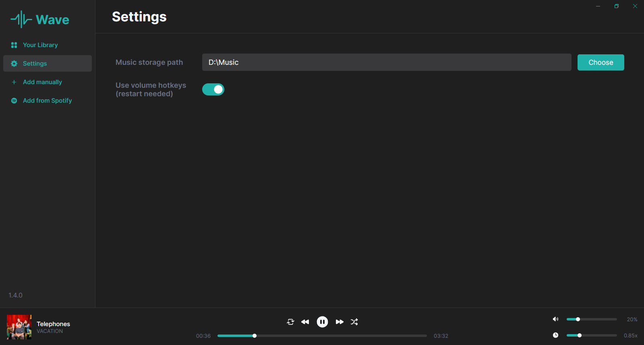Maximize the Wave window
Screen dimensions: 644x345
coord(617,6)
